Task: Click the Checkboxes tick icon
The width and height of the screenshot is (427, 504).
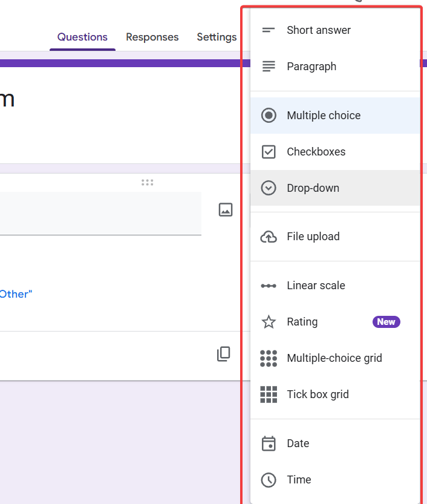Action: 269,152
